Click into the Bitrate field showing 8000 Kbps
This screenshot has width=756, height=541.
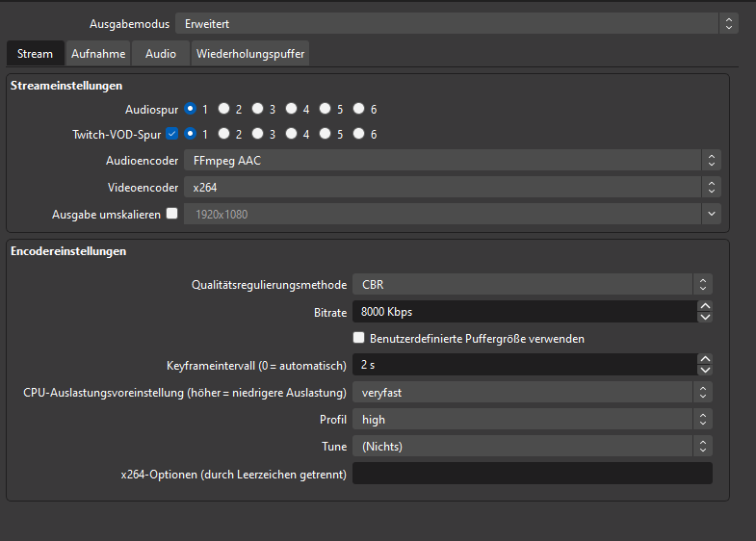click(x=525, y=312)
